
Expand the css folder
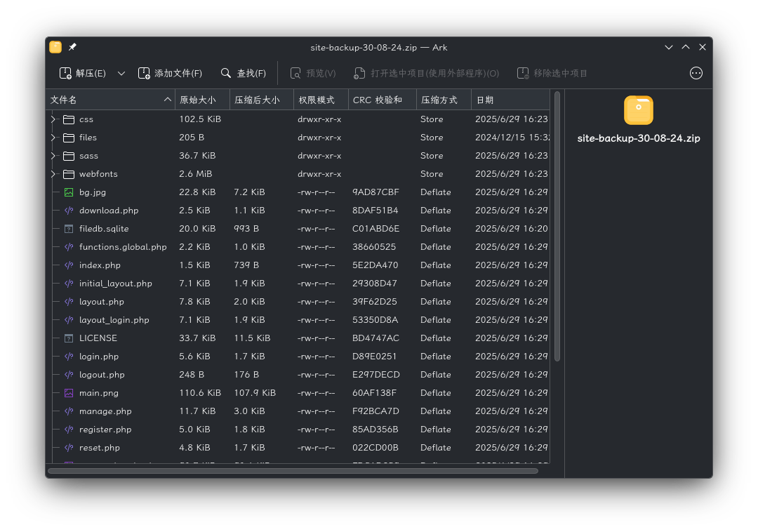click(53, 119)
